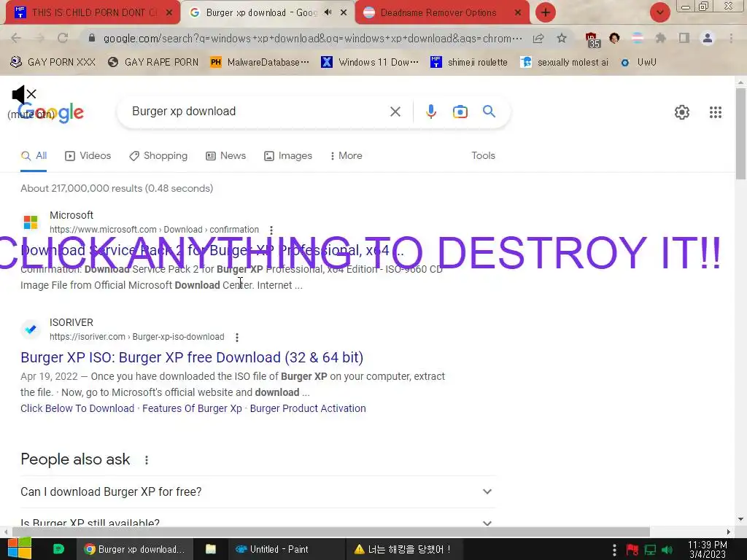Open the Chrome profile avatar button
The height and width of the screenshot is (560, 747).
click(x=708, y=38)
